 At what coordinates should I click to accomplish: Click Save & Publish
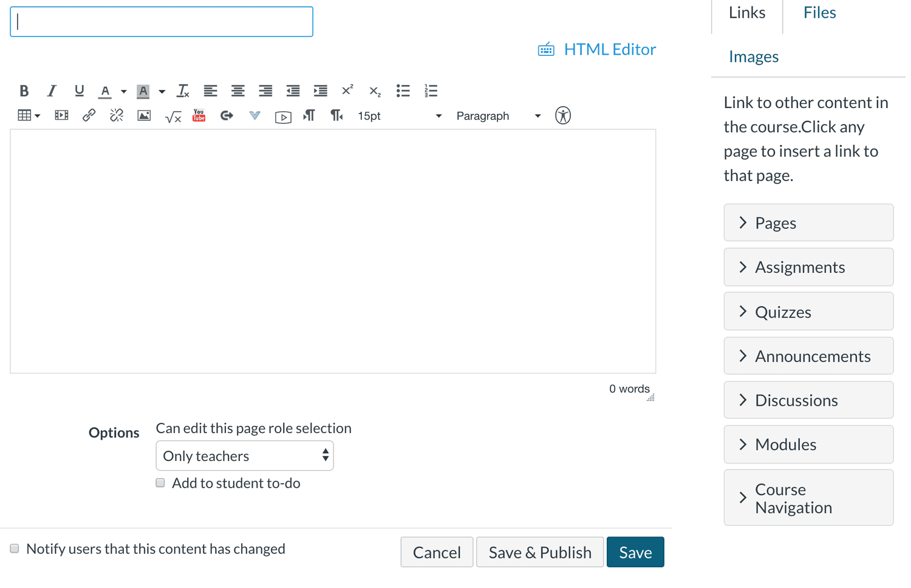540,552
